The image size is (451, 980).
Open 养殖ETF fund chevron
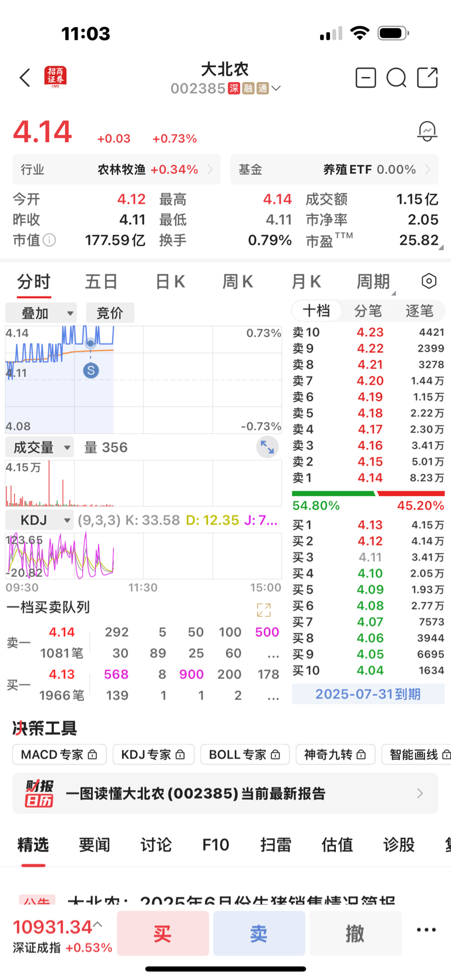[x=428, y=170]
